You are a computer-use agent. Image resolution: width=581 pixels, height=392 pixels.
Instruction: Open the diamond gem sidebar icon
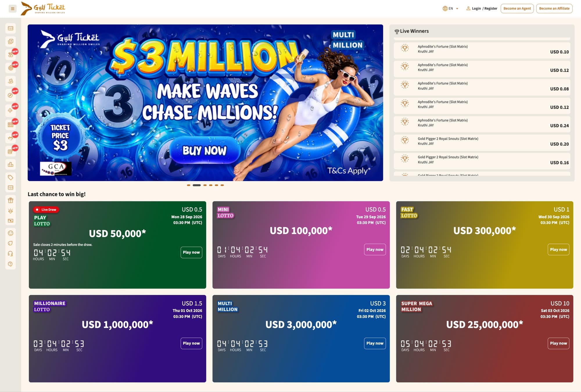(x=10, y=211)
